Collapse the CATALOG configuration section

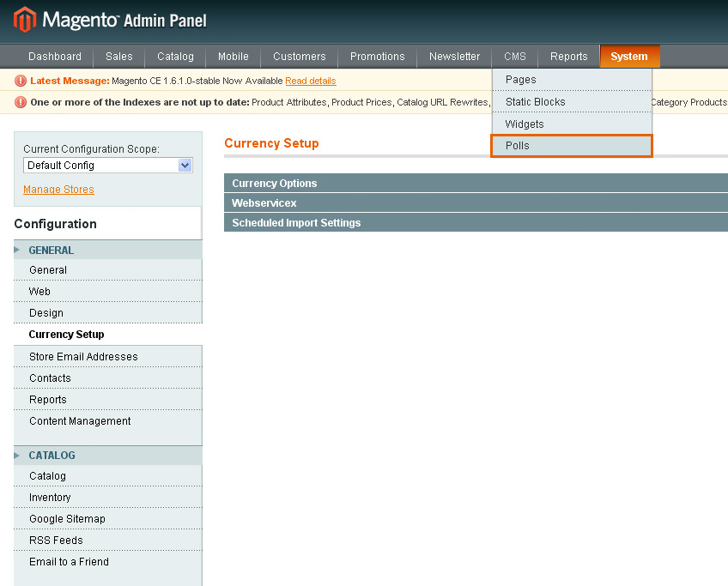tap(108, 456)
